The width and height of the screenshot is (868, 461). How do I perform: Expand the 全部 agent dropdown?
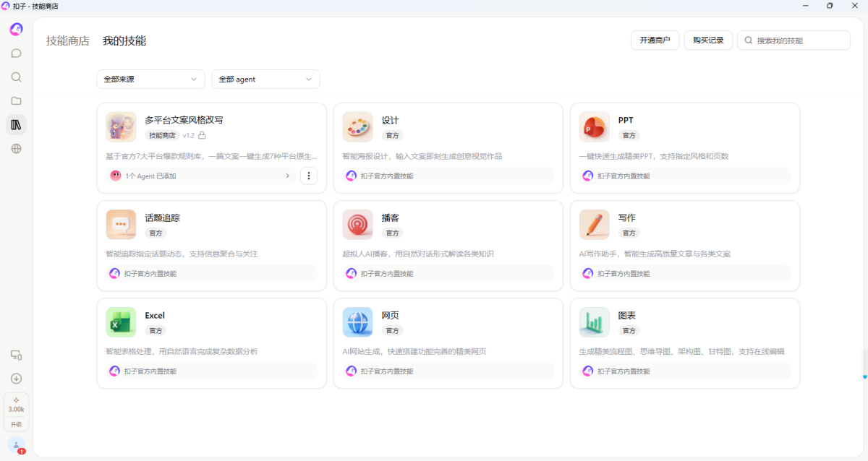tap(266, 79)
